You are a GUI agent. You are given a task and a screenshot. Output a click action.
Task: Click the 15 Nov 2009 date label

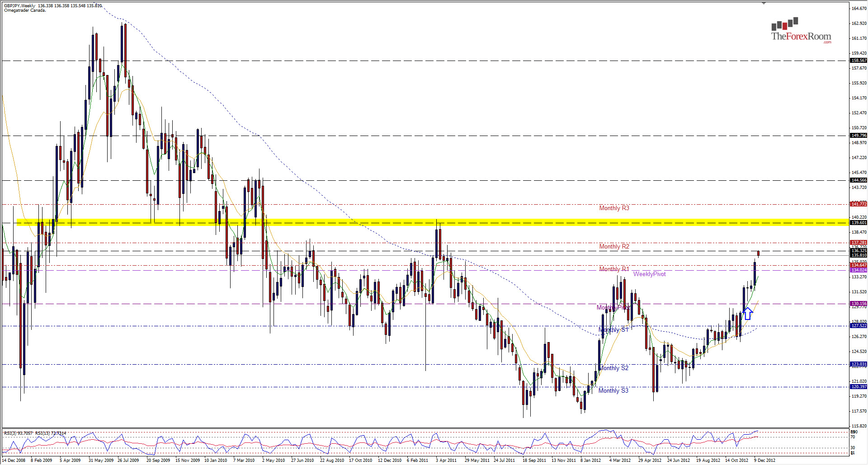(x=188, y=460)
